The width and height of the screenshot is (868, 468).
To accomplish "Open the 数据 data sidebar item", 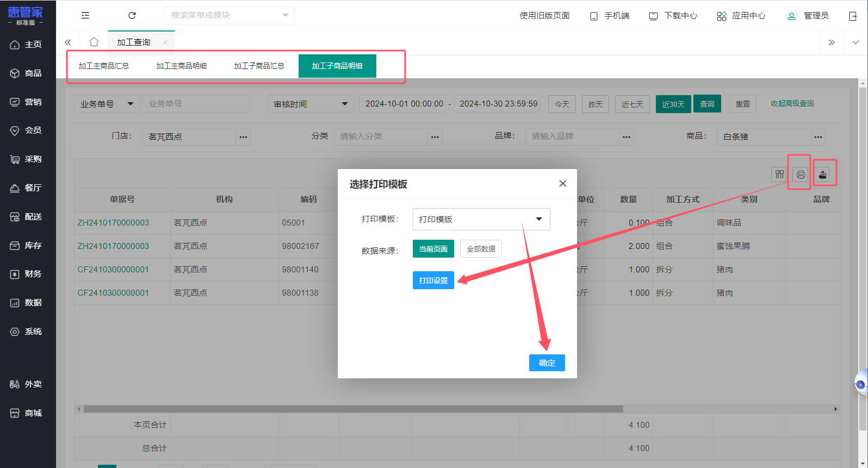I will click(x=26, y=303).
